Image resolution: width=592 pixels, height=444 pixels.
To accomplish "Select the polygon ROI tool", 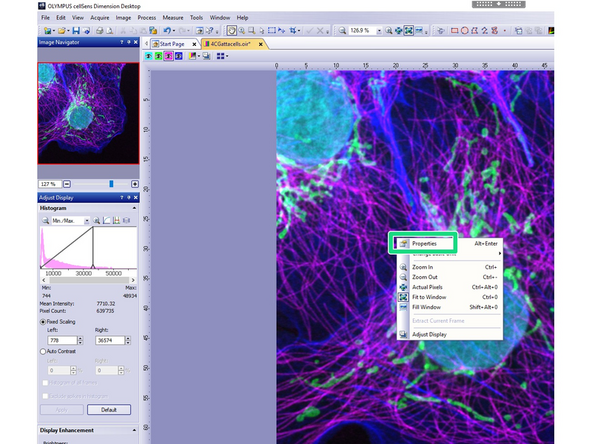I will coord(475,31).
